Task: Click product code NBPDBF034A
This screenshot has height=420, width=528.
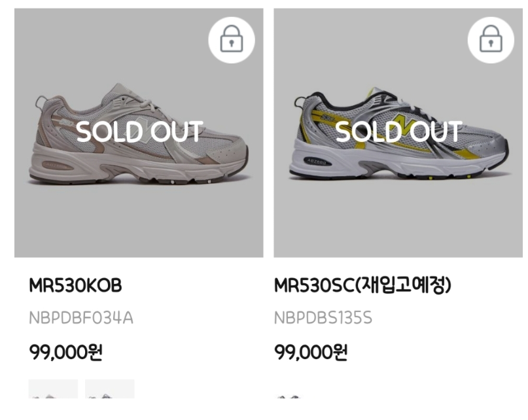Action: pyautogui.click(x=81, y=319)
